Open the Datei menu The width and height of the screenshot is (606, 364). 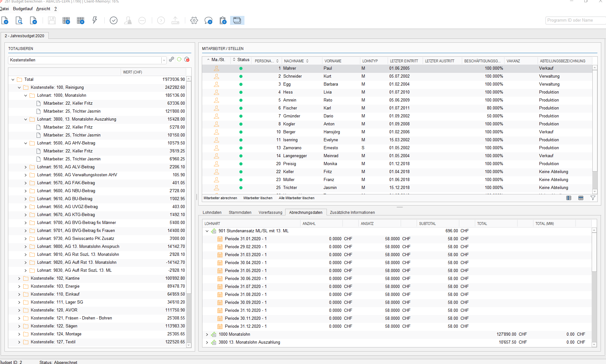(x=4, y=9)
